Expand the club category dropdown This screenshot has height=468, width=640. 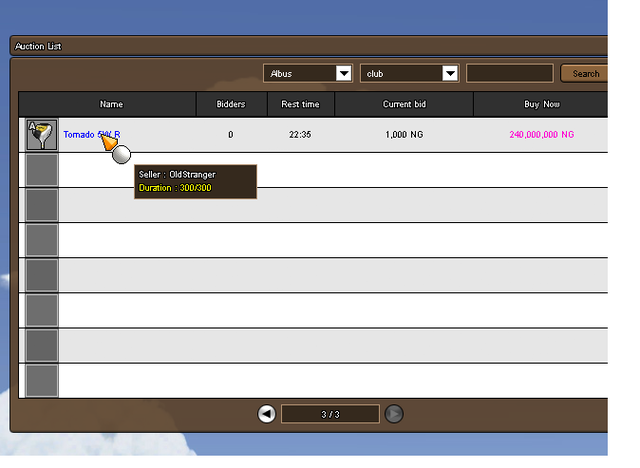pos(449,73)
